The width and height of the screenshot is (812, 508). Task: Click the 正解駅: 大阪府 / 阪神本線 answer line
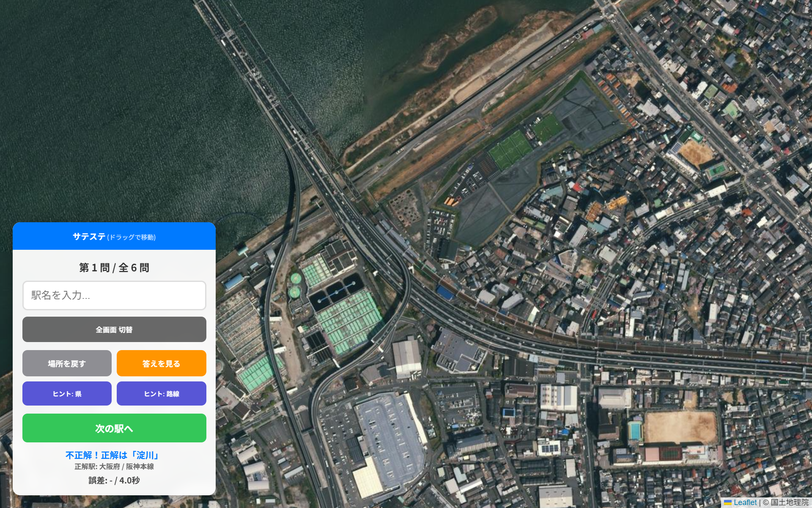tap(114, 467)
